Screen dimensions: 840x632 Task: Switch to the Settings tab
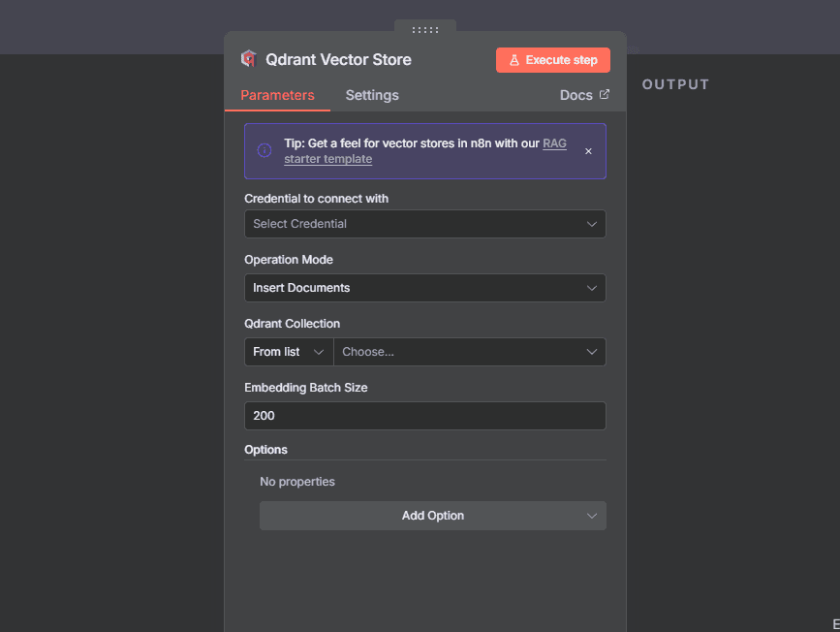pyautogui.click(x=372, y=95)
